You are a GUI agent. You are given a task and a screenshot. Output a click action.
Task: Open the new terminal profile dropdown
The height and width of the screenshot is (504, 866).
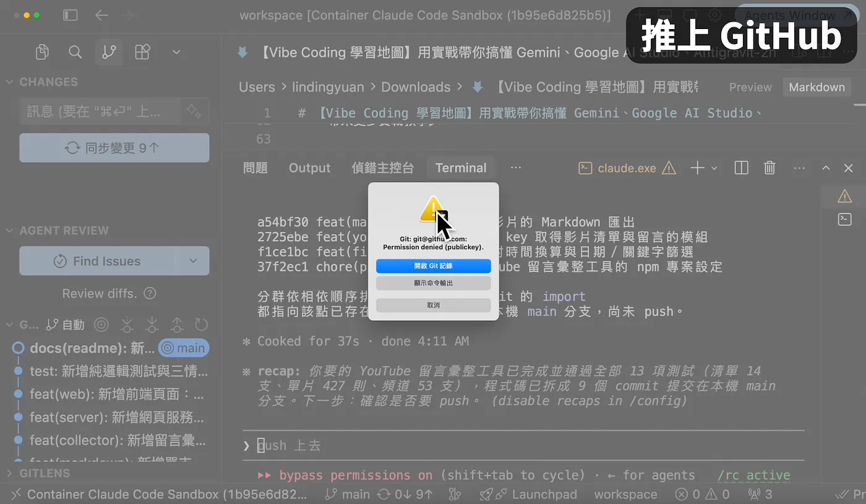[714, 168]
